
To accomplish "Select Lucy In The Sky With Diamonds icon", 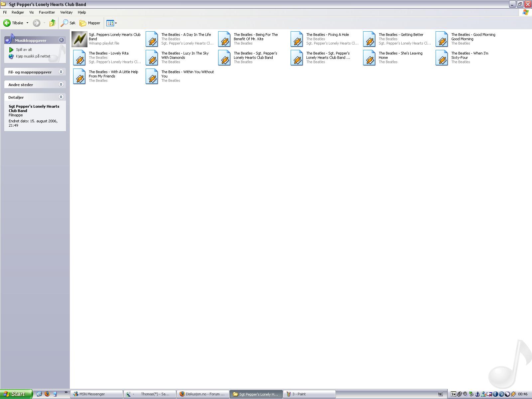I will (152, 58).
